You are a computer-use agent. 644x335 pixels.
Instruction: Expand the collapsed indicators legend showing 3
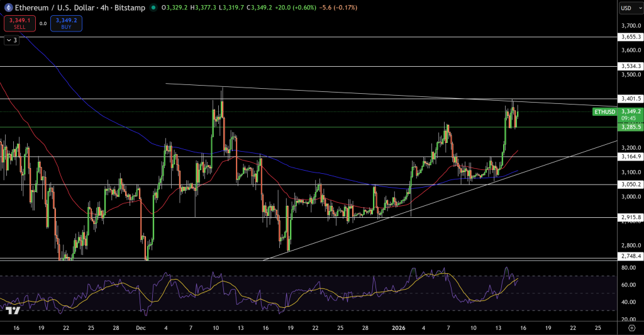[x=11, y=40]
